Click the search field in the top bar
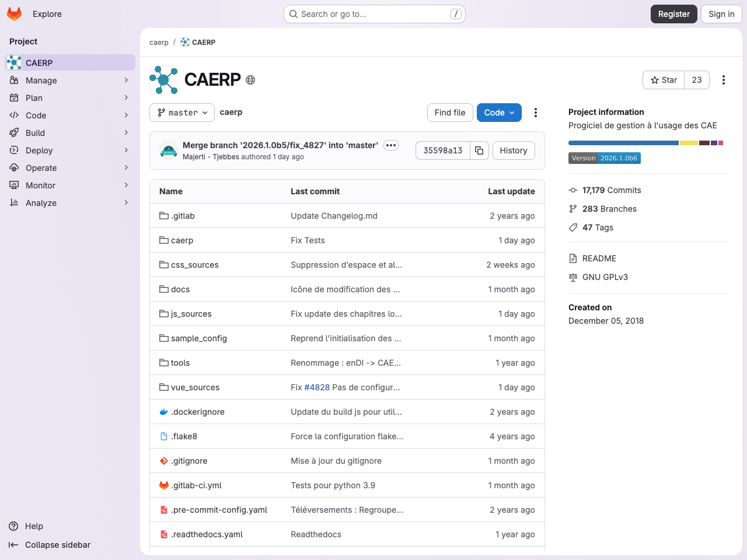Viewport: 747px width, 560px height. pos(373,13)
